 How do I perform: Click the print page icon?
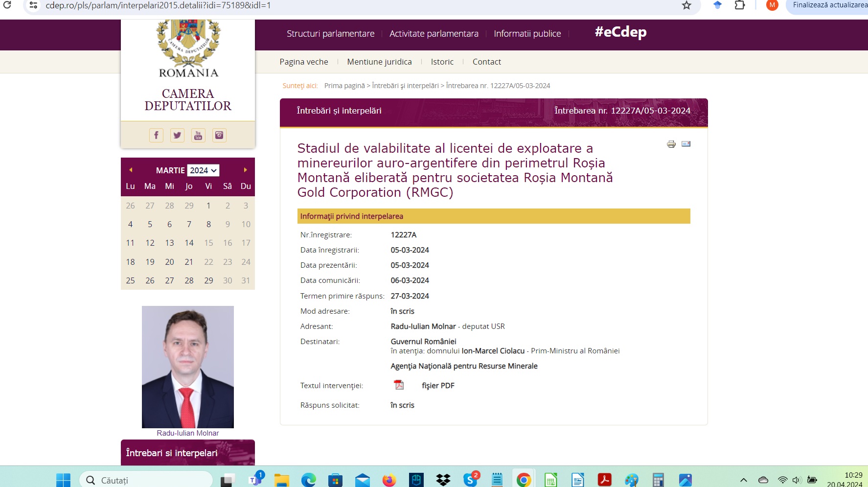click(671, 144)
